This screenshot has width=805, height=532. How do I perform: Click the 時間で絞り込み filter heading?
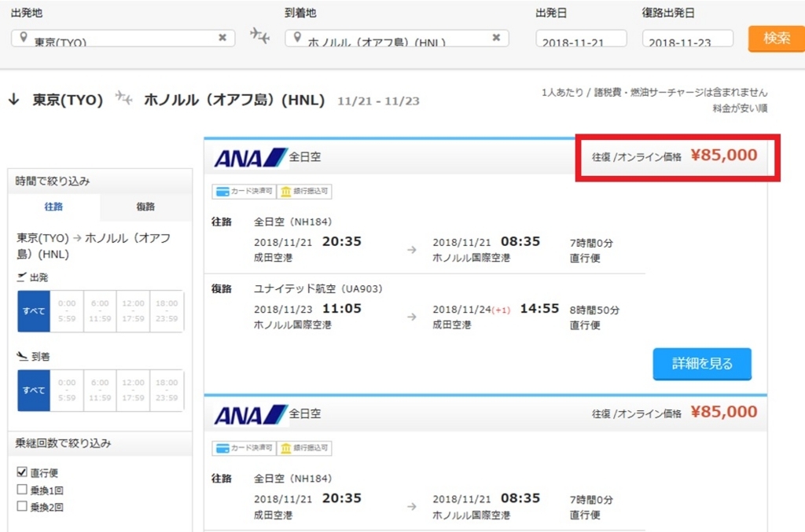(x=53, y=181)
